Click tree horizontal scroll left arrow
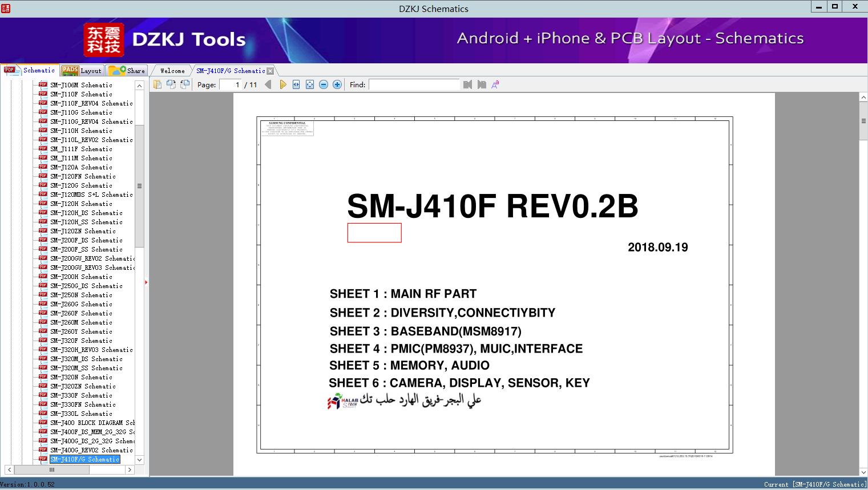The image size is (868, 490). 9,469
